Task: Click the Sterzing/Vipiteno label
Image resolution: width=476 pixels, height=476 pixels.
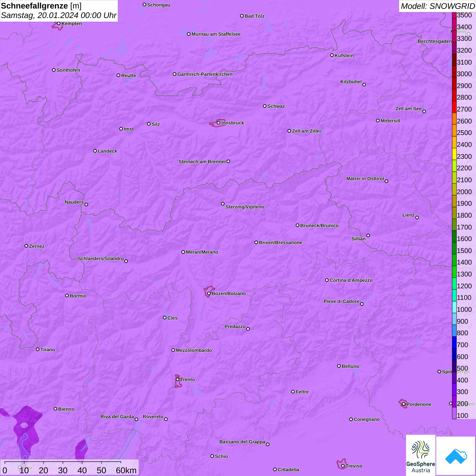Action: tap(245, 207)
